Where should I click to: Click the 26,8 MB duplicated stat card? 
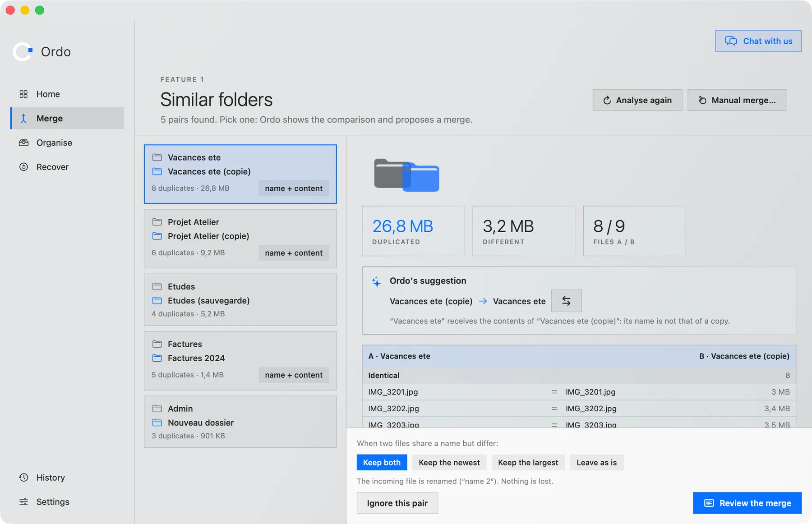point(413,231)
